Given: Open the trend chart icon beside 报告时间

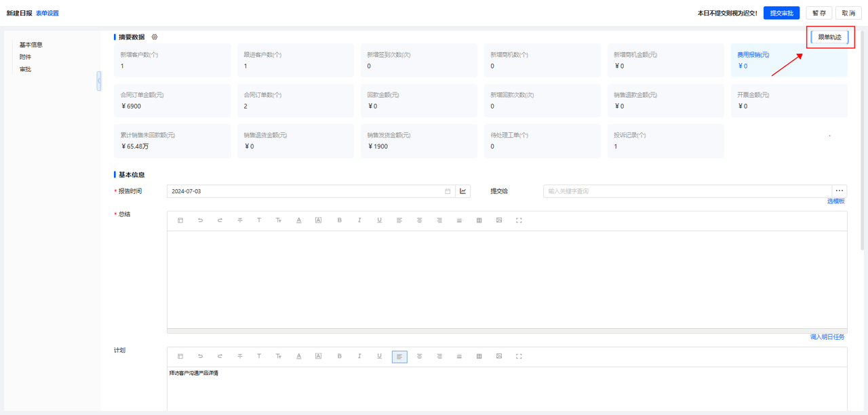Looking at the screenshot, I should pos(462,191).
